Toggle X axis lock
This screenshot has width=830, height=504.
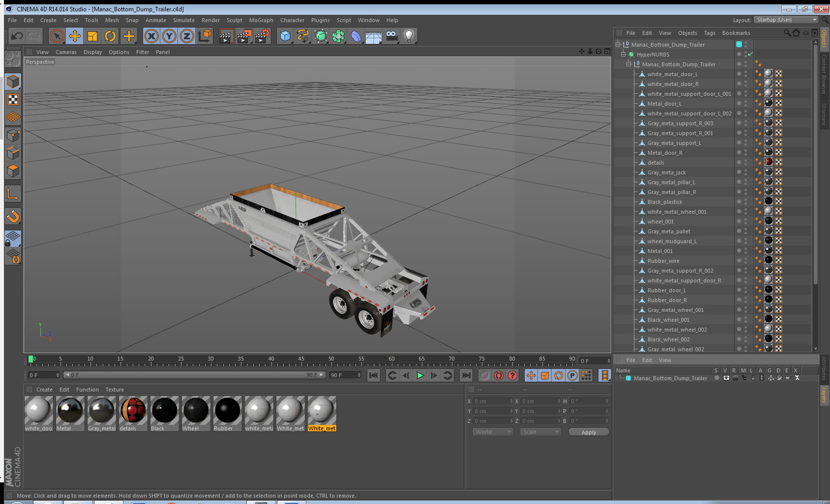(x=151, y=36)
